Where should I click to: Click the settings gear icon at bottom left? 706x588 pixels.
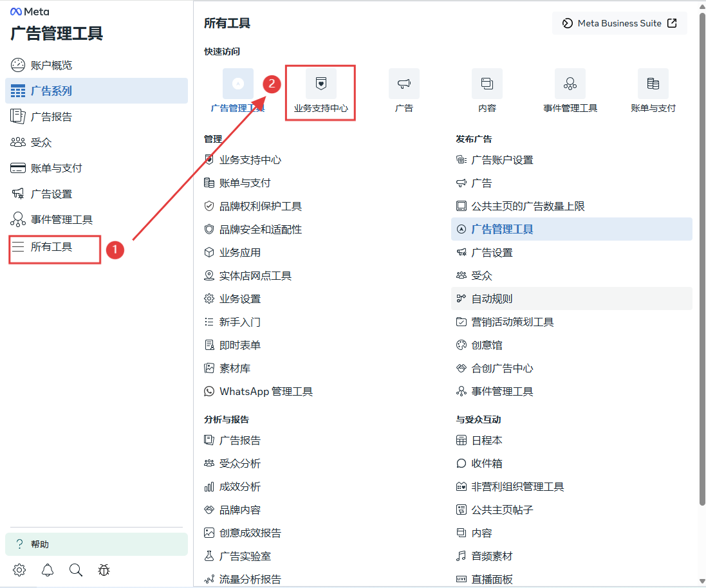pos(19,570)
